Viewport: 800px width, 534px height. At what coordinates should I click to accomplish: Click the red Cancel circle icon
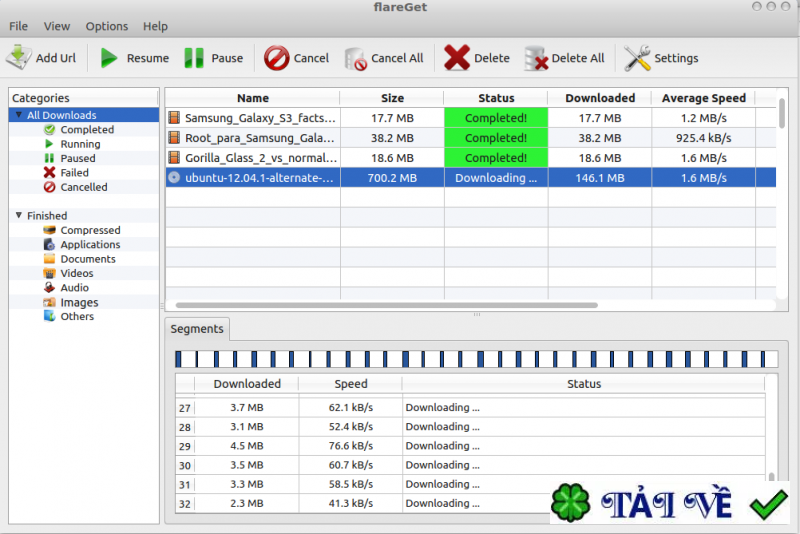click(277, 58)
